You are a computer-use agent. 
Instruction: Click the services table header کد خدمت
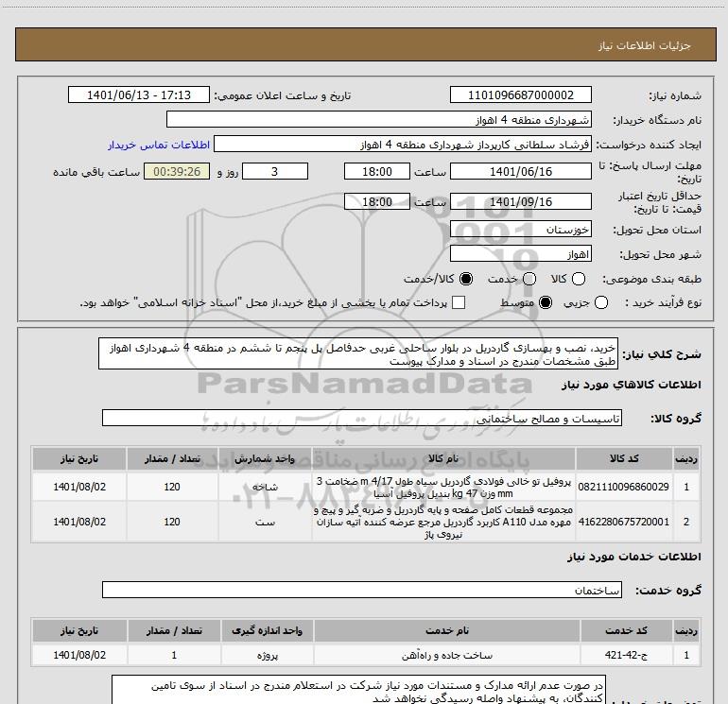(626, 630)
